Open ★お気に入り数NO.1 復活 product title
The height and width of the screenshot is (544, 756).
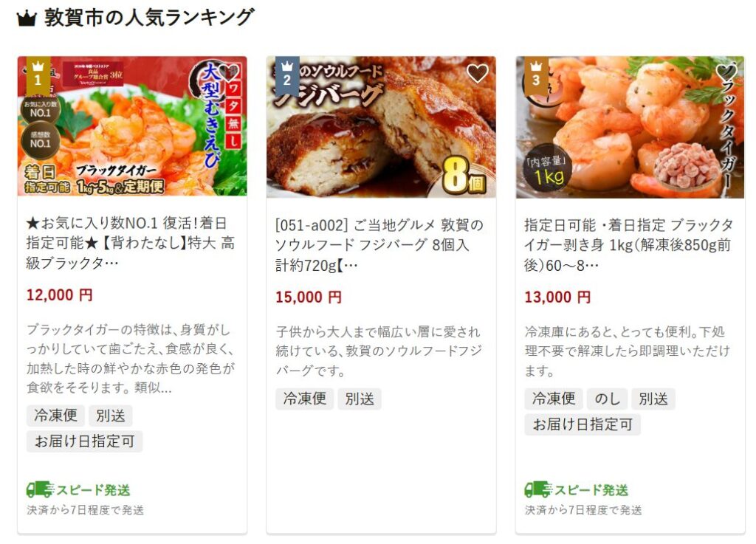point(131,243)
